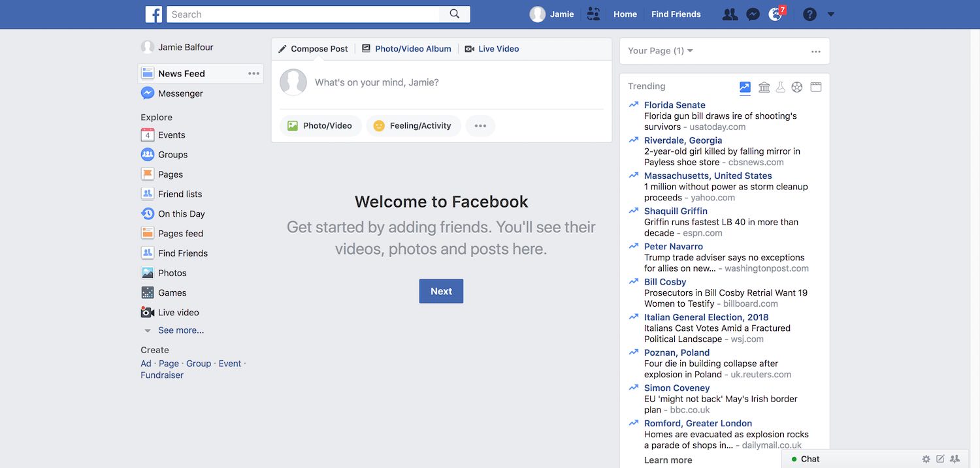The image size is (980, 468).
Task: Open Romford, Greater London trending topic
Action: pyautogui.click(x=698, y=424)
